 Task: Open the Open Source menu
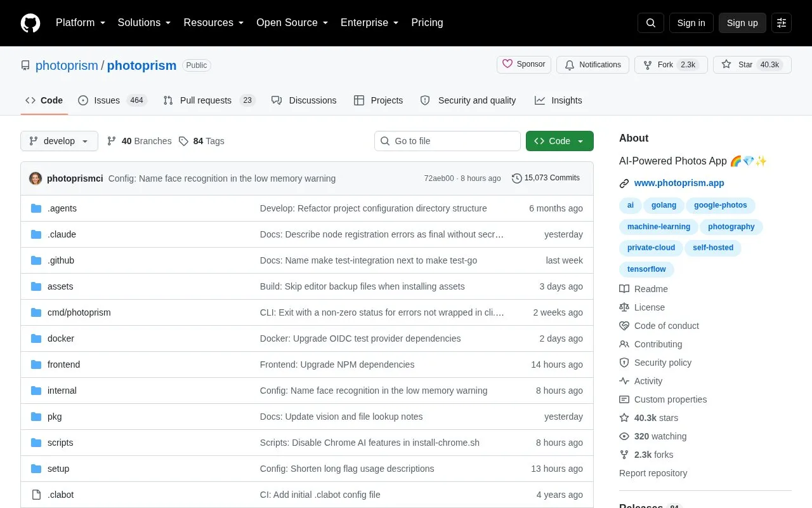292,23
